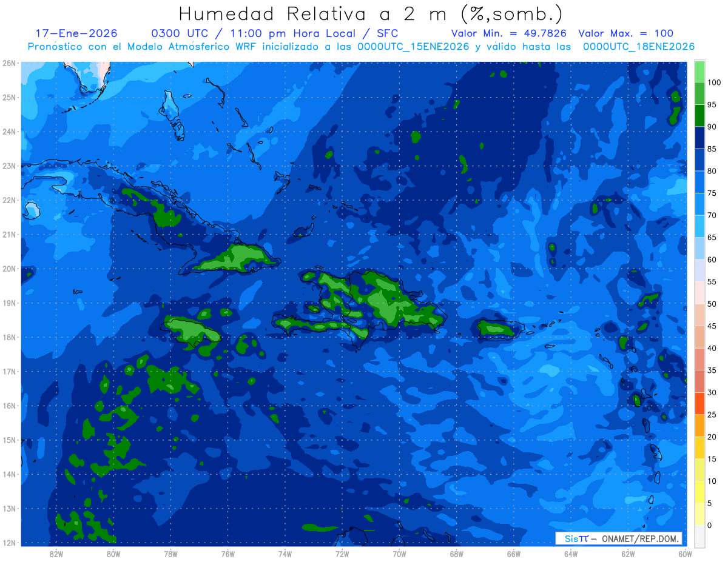Screen dimensions: 728x562
Task: Click the "80W" longitude label
Action: [113, 554]
